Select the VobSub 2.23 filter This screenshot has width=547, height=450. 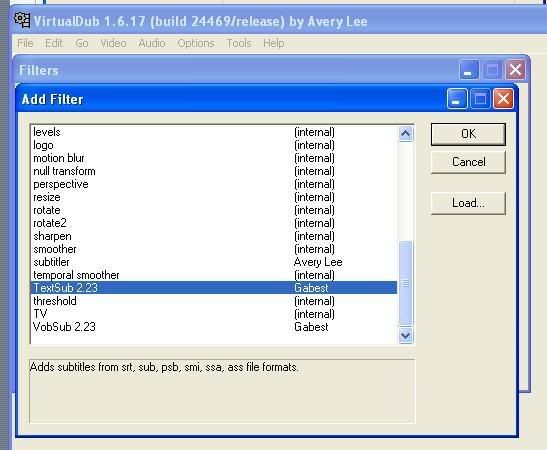click(x=214, y=327)
